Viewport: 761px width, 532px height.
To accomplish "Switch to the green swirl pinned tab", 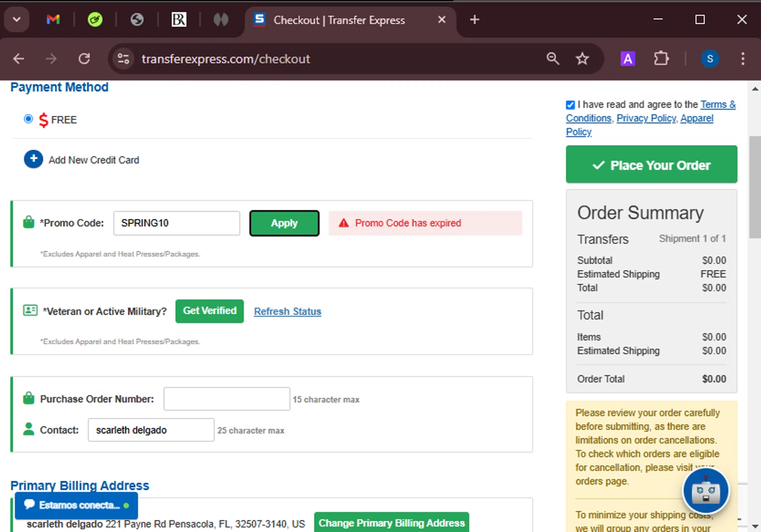I will 95,20.
